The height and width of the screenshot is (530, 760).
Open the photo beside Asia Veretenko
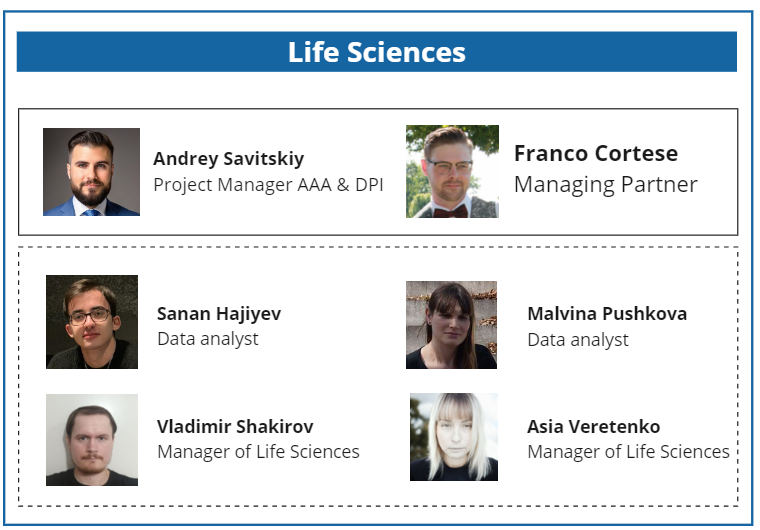(453, 437)
